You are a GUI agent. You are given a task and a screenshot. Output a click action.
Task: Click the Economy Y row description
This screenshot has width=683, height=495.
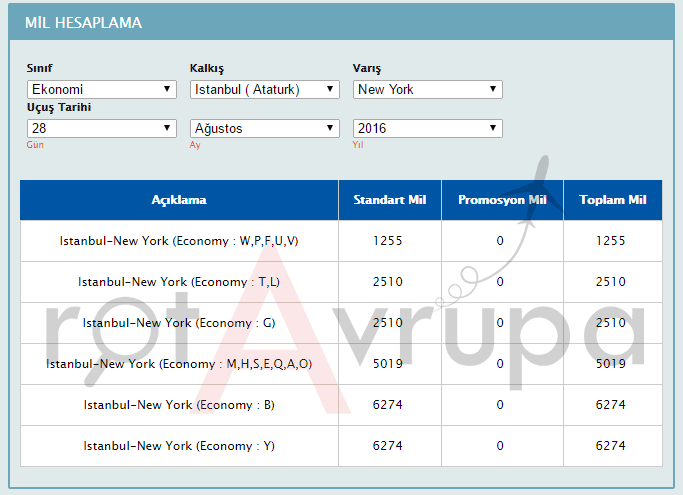(179, 446)
